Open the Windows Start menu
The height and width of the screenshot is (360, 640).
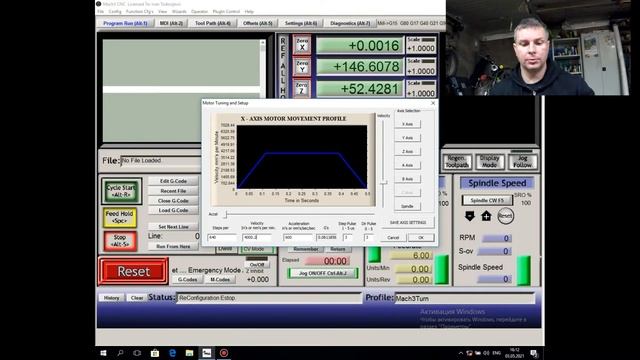[103, 353]
